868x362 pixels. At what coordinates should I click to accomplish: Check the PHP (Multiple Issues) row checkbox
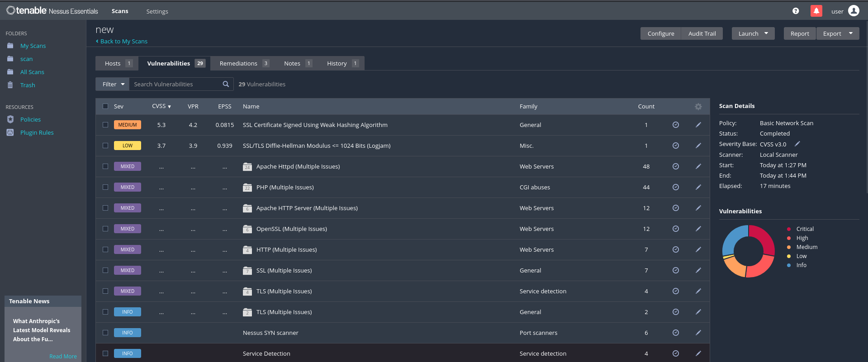point(105,187)
